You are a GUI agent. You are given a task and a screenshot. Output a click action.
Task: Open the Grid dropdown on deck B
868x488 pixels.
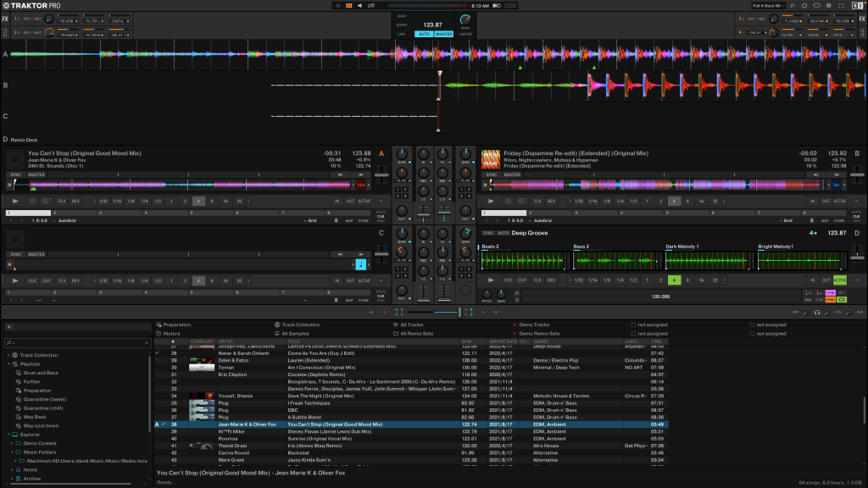pos(786,221)
